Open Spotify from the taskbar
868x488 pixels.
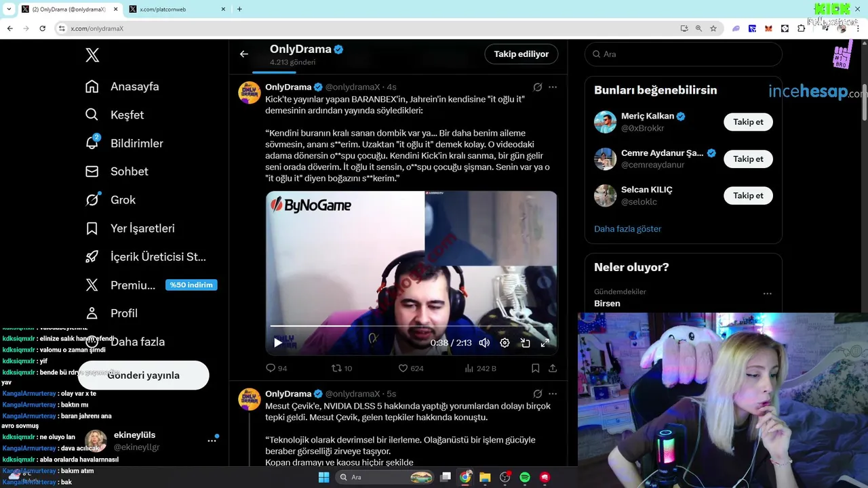[524, 477]
